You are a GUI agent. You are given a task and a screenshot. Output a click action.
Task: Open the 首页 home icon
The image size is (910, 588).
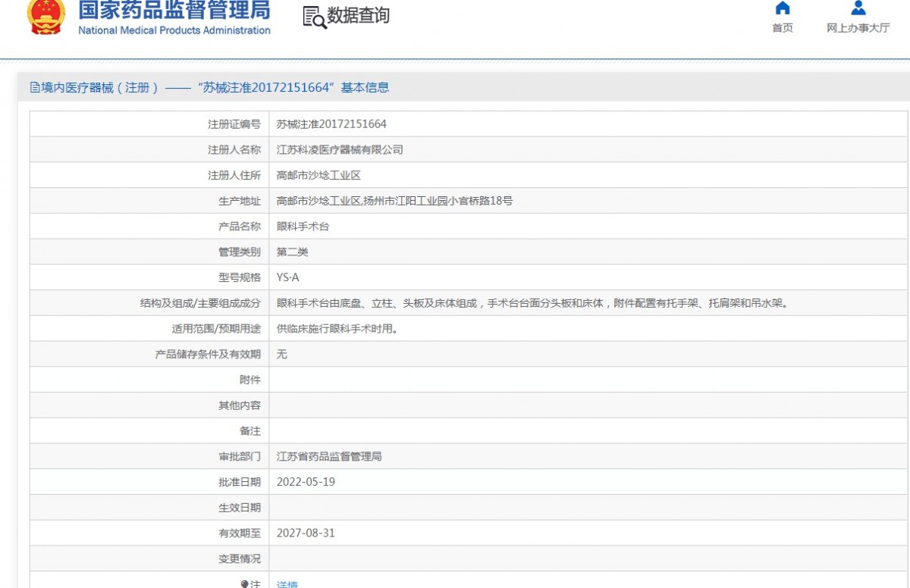[x=783, y=8]
